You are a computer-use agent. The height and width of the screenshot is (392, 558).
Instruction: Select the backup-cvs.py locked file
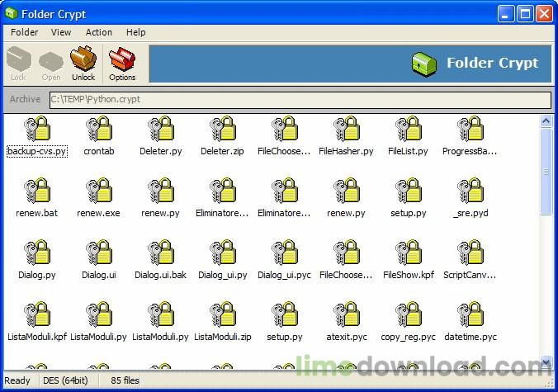[37, 130]
